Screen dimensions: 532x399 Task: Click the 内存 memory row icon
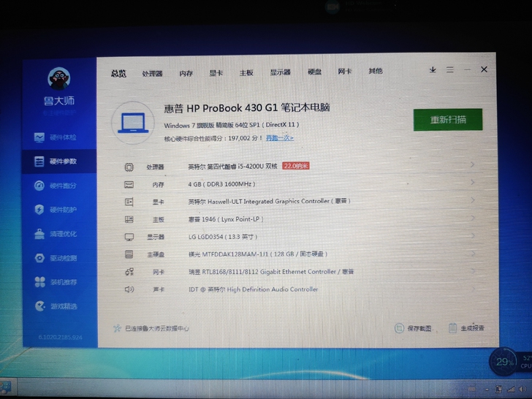coord(129,185)
